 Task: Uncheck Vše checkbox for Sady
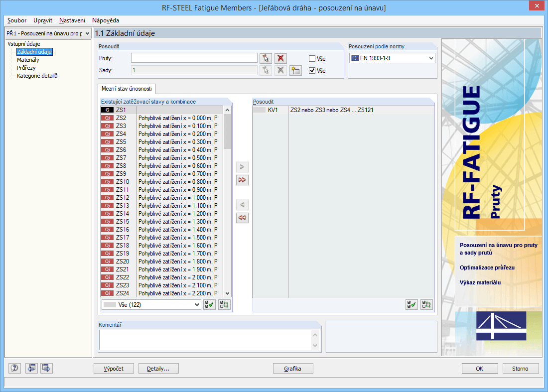312,71
